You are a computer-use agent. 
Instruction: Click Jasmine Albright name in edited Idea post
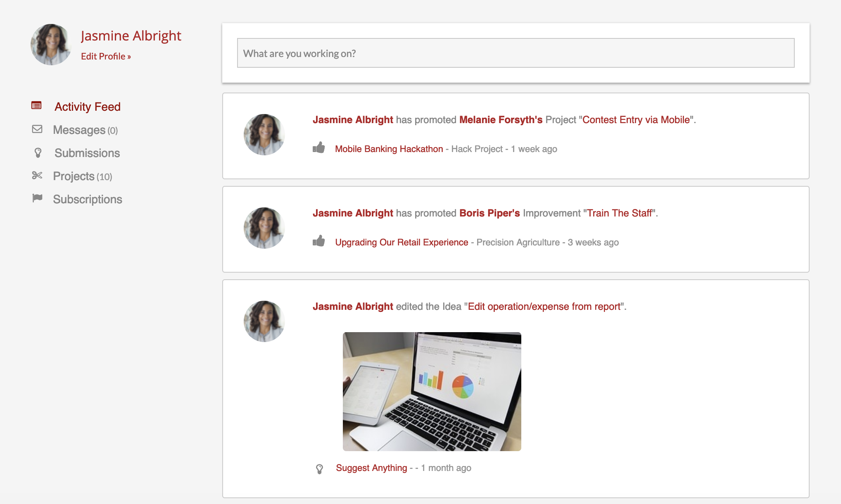(x=353, y=307)
